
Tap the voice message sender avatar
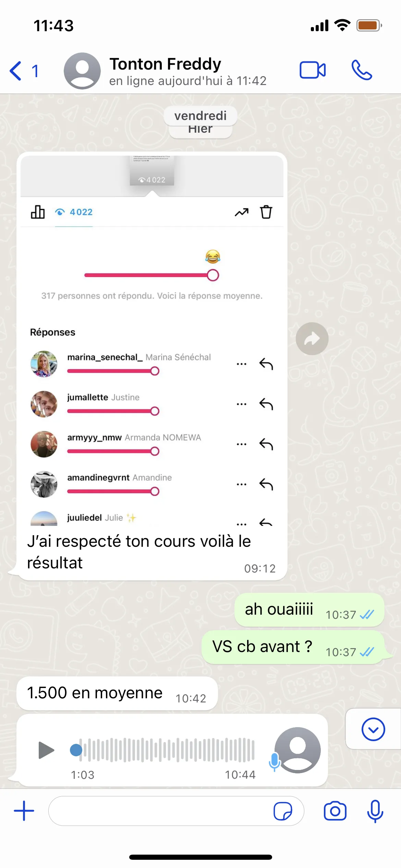pos(297,750)
